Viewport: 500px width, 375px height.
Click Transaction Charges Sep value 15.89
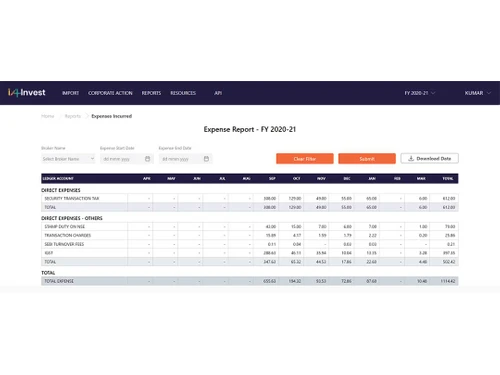point(271,235)
